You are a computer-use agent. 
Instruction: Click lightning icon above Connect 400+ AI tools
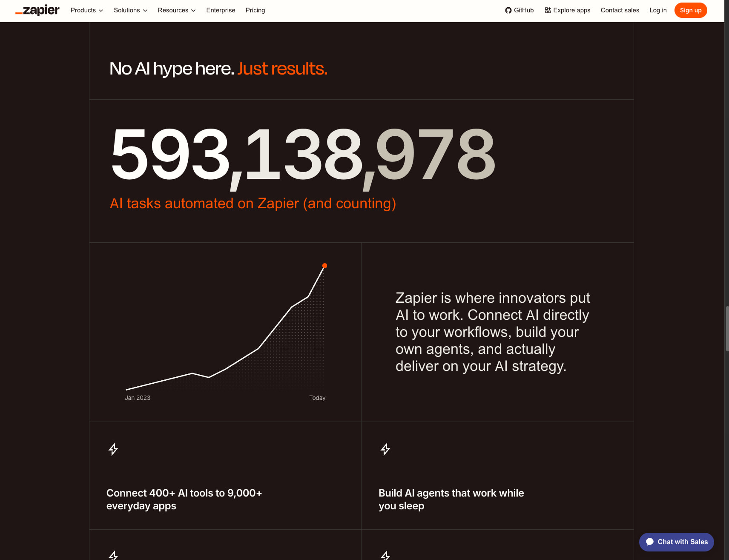113,449
